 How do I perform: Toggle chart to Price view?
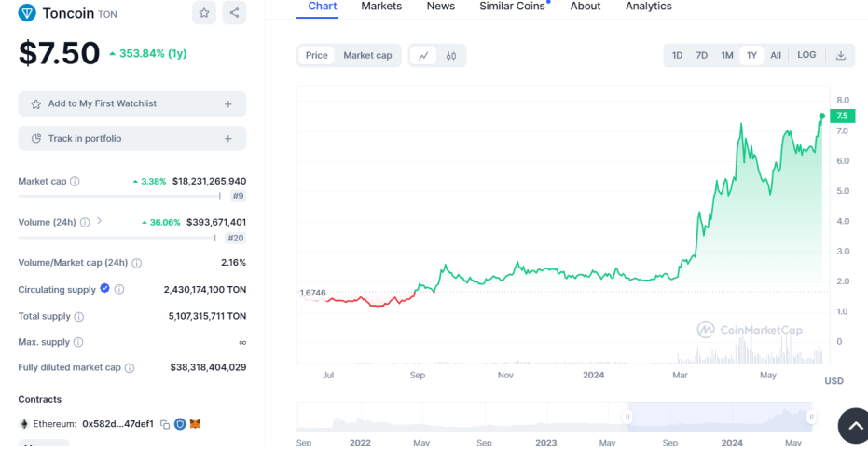pos(317,55)
